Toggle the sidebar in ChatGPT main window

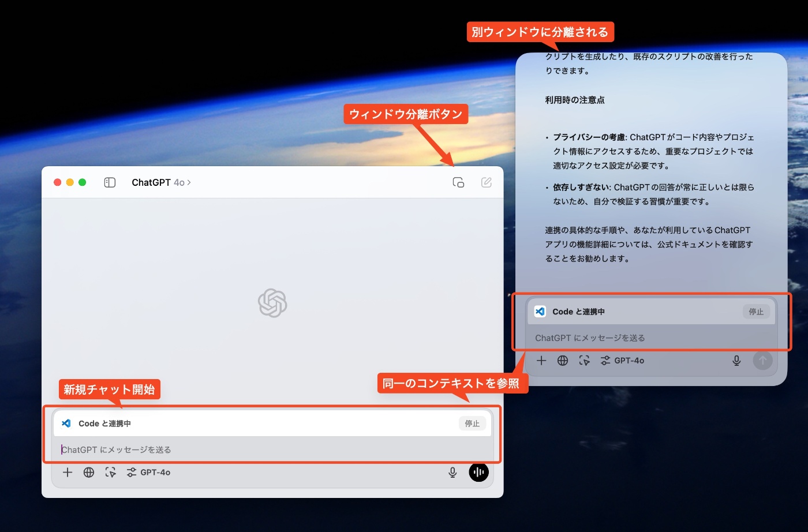(x=110, y=182)
